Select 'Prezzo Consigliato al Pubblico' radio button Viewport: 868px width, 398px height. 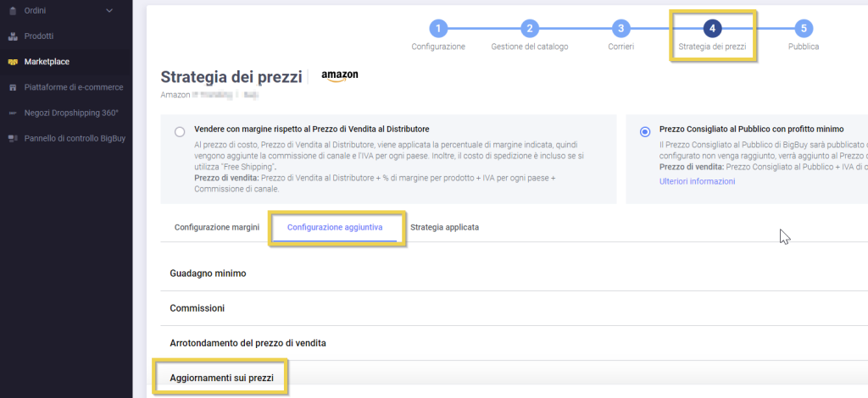coord(645,131)
